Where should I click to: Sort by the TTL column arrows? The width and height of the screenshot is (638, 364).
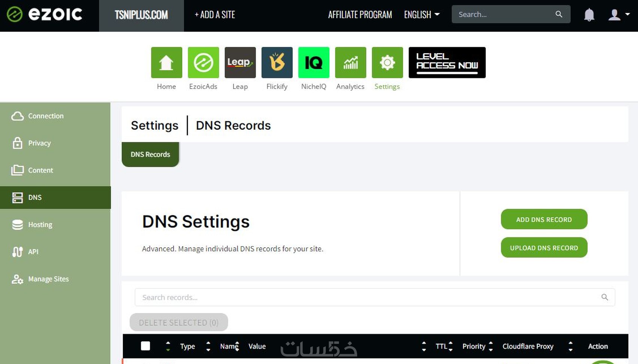click(x=450, y=346)
